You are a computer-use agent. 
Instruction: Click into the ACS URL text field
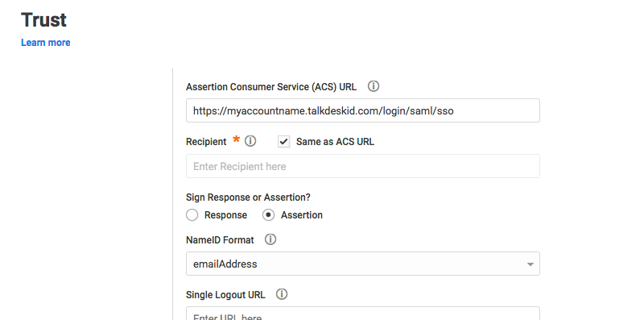[x=363, y=110]
